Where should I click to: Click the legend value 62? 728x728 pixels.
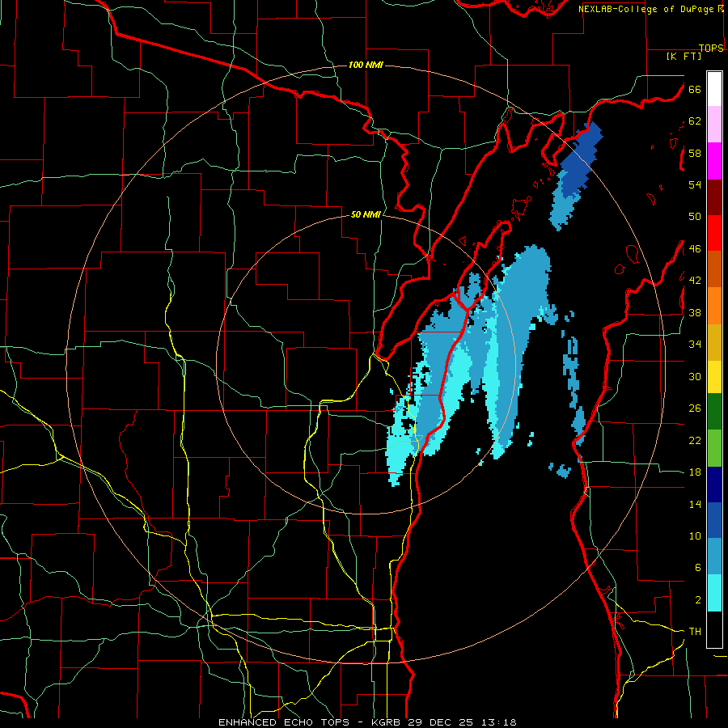click(695, 121)
